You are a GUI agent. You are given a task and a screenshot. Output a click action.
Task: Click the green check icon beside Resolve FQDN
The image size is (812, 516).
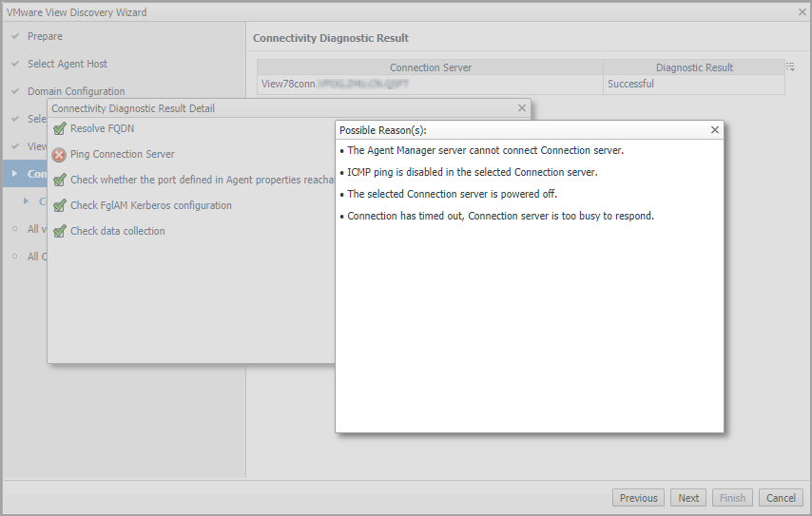[x=60, y=129]
